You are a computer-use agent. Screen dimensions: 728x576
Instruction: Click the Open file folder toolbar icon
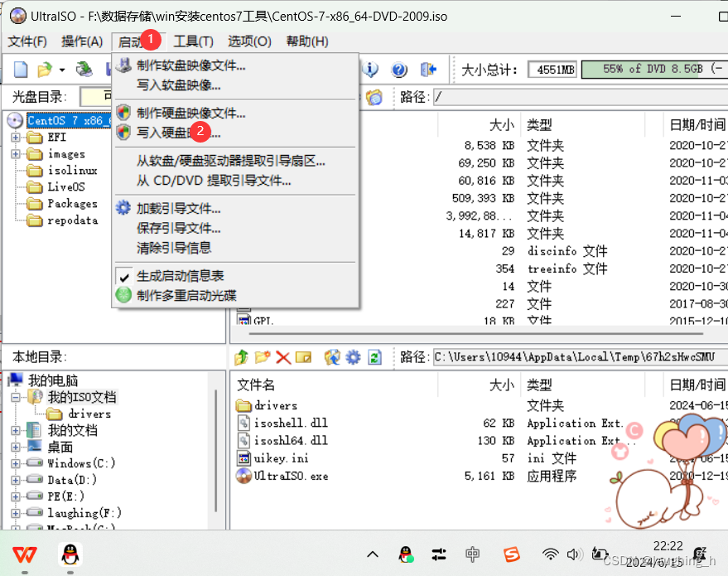coord(45,70)
